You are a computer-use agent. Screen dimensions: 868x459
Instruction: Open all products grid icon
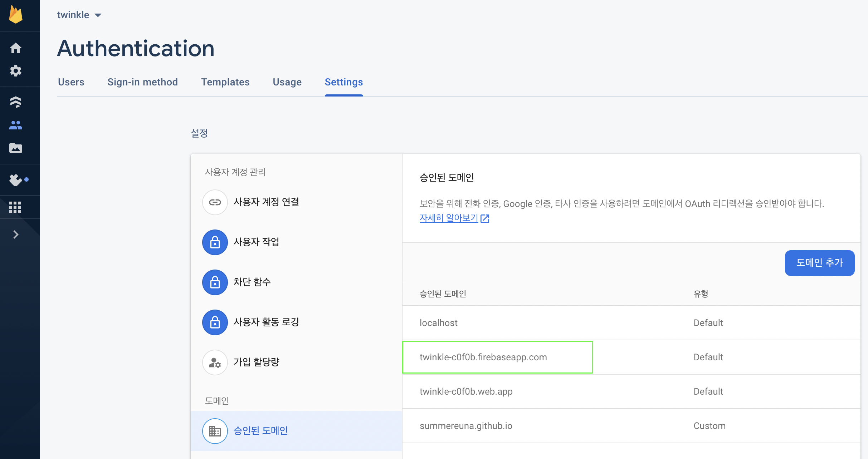pos(15,207)
